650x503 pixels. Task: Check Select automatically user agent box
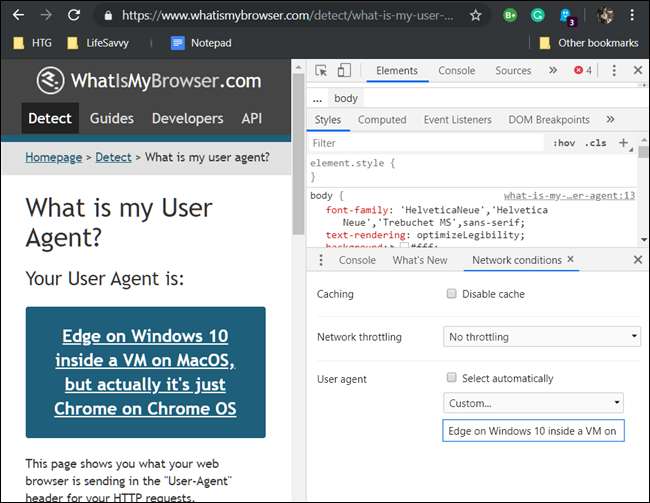click(452, 378)
